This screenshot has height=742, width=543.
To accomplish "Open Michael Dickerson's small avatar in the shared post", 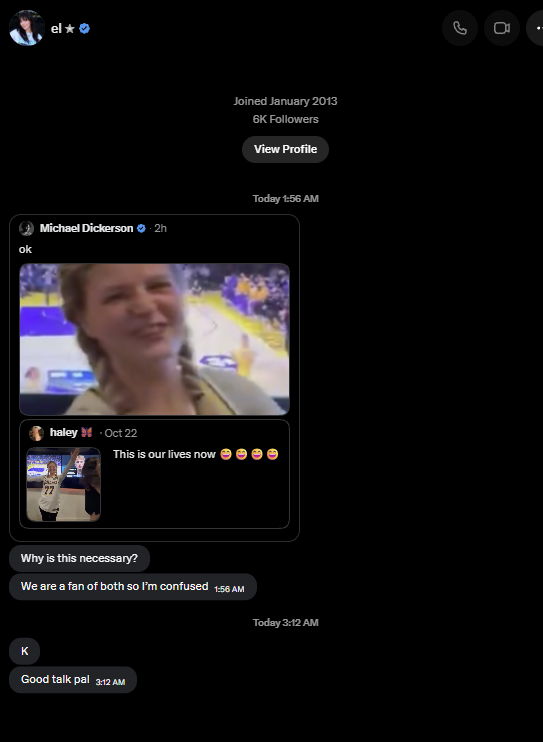I will (x=27, y=228).
